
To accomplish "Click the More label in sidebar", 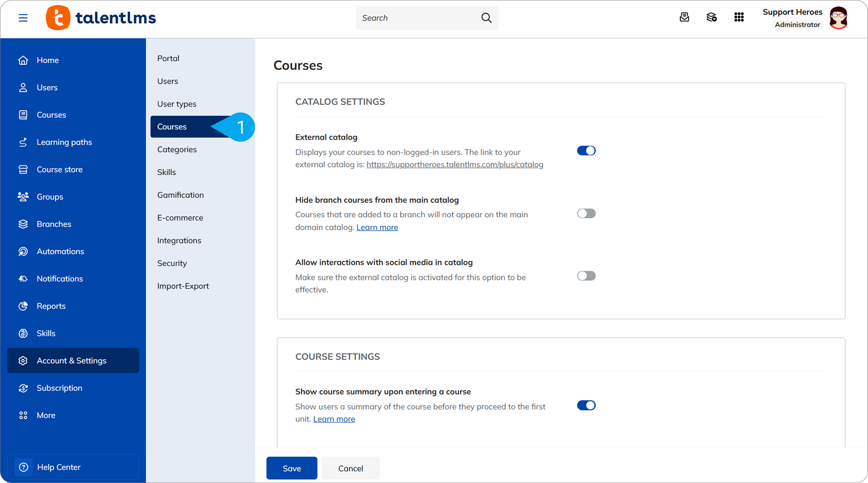I will [46, 415].
